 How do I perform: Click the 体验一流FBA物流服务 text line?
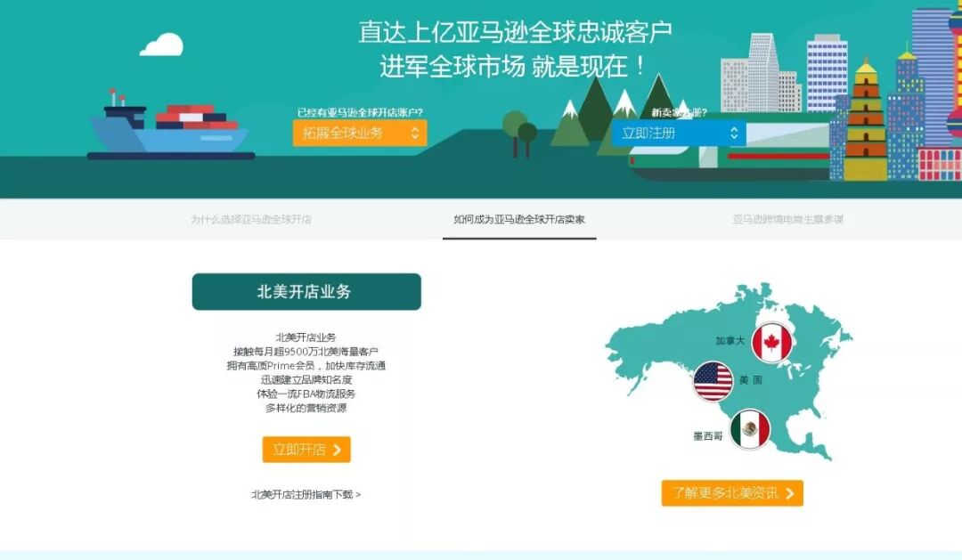point(306,394)
